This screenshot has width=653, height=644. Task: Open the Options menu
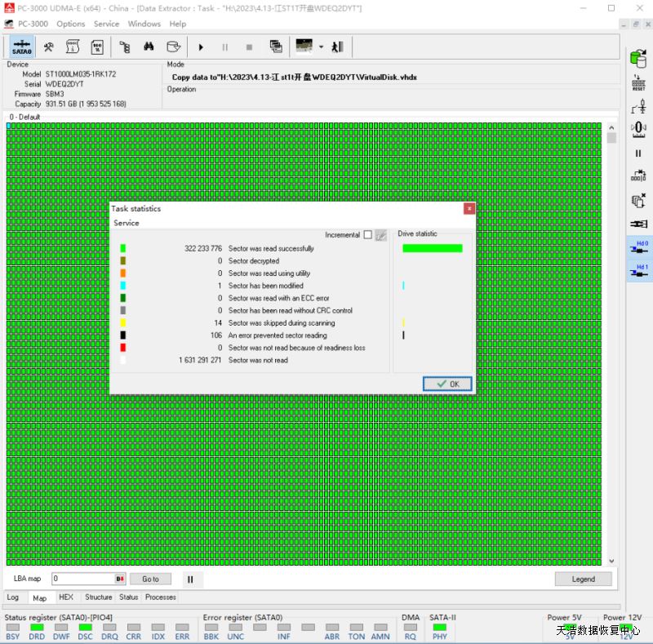click(x=71, y=24)
